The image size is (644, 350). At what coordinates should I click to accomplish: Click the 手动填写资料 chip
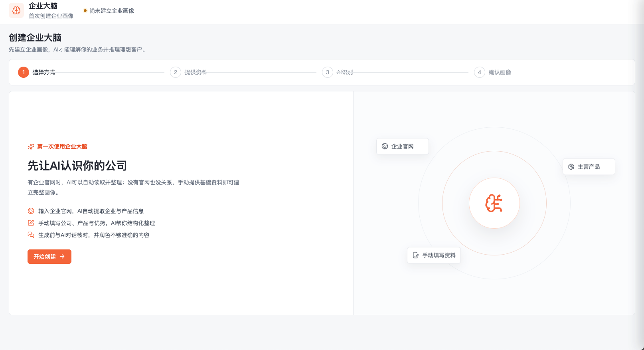[434, 255]
